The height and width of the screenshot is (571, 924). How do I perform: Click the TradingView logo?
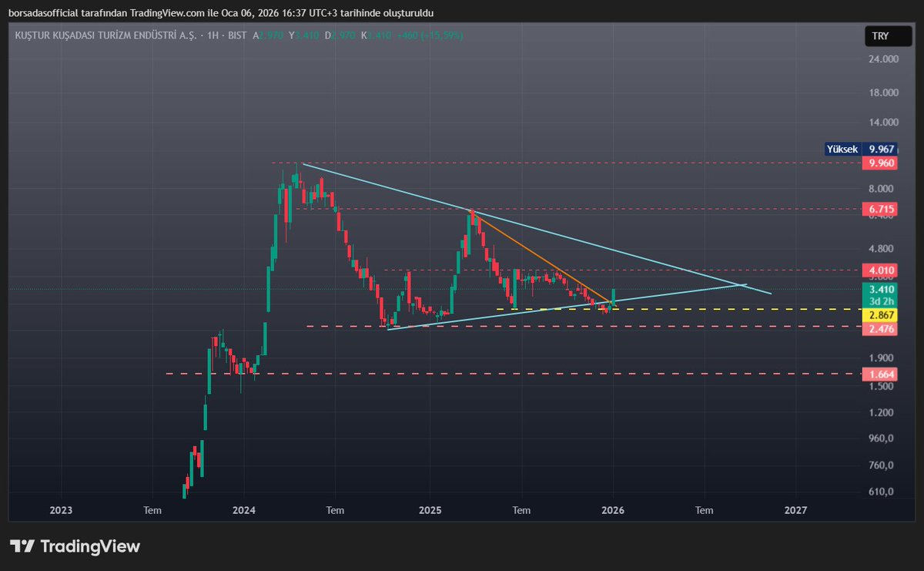pyautogui.click(x=75, y=546)
